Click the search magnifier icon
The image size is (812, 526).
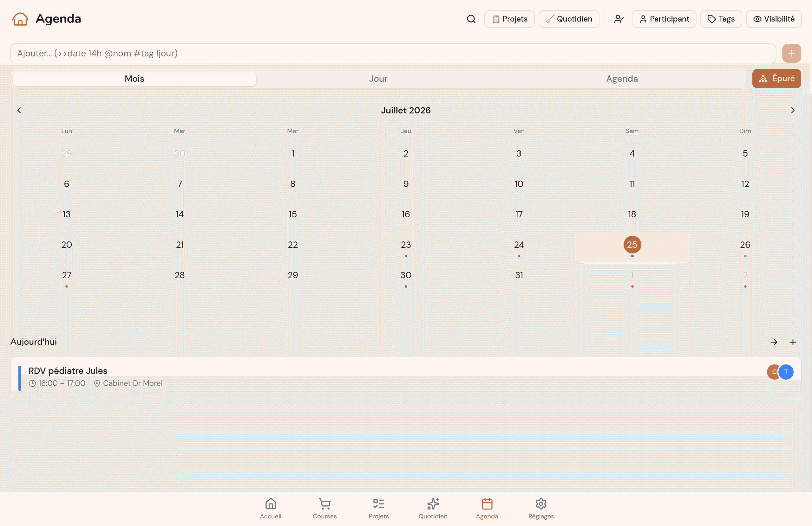(471, 19)
